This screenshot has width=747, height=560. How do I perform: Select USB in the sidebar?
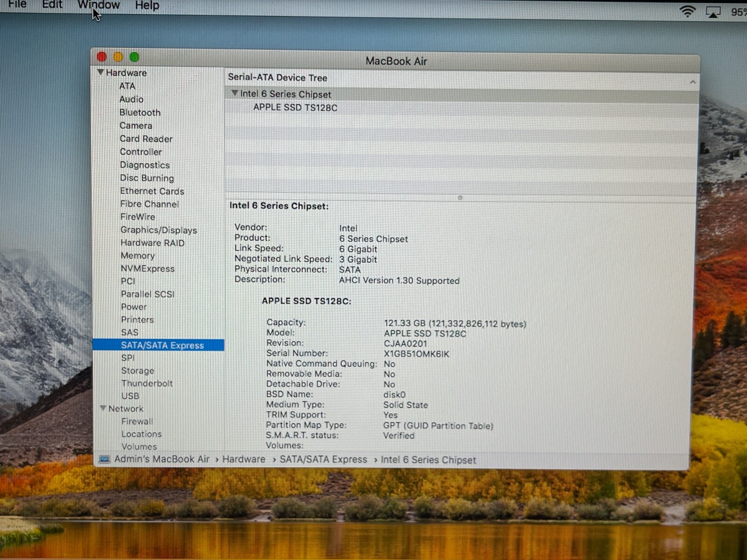tap(130, 396)
